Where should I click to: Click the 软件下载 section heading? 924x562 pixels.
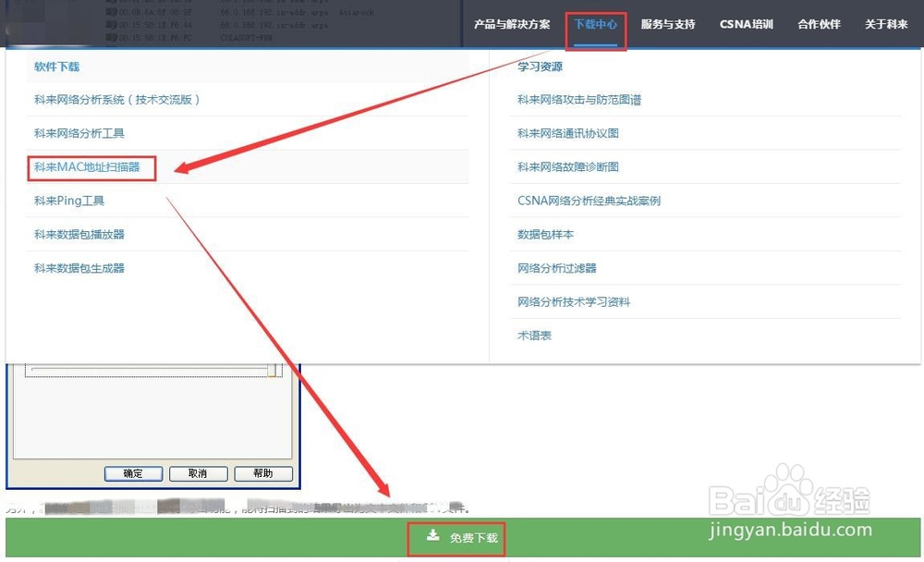pos(56,67)
